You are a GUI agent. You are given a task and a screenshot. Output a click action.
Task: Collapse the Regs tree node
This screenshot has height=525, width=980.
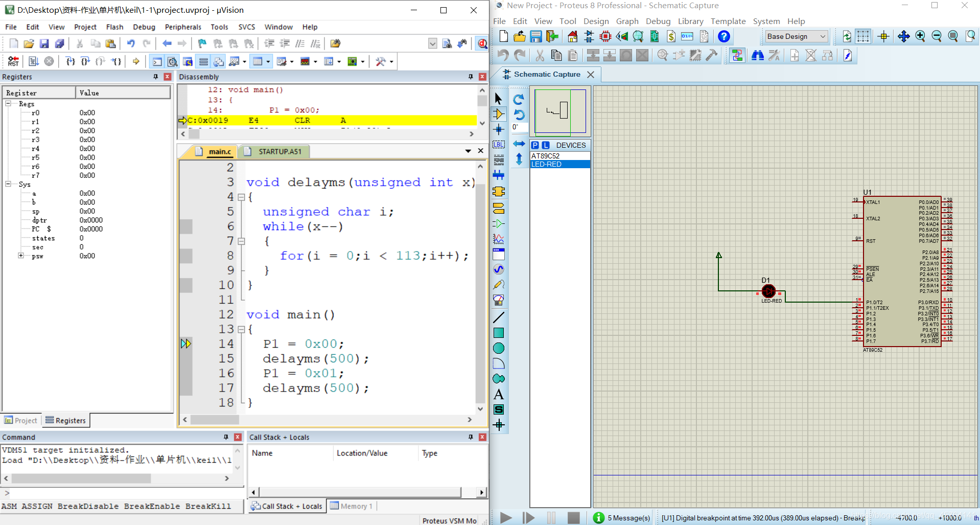(x=8, y=104)
